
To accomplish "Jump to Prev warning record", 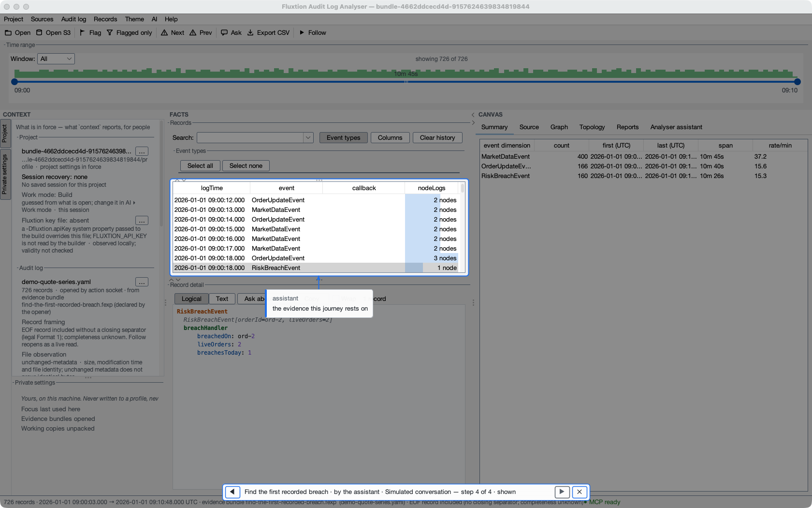I will 201,32.
